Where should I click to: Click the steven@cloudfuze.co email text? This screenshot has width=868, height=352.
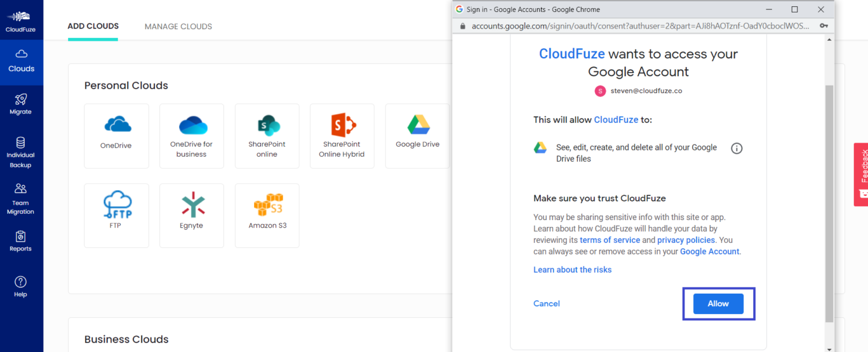pyautogui.click(x=645, y=90)
